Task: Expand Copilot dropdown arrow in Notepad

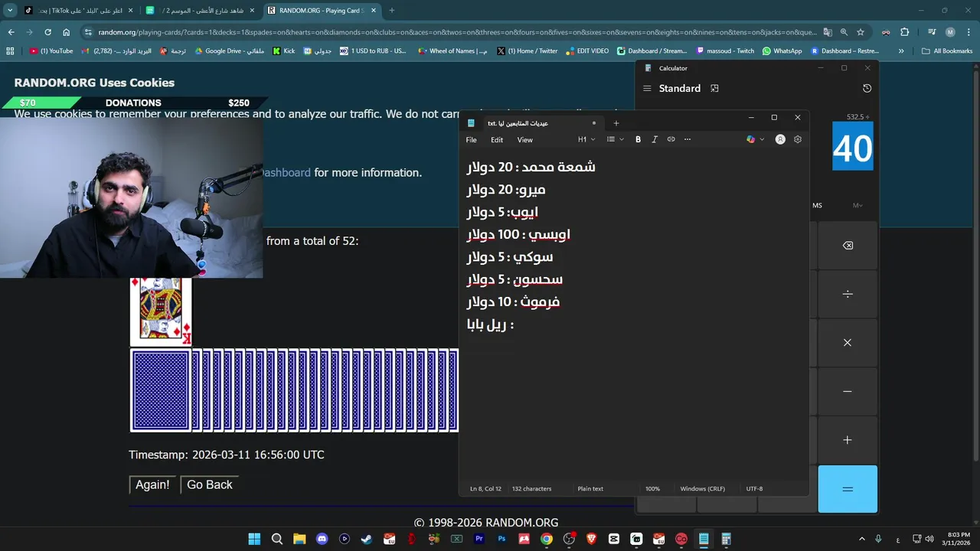Action: [762, 139]
